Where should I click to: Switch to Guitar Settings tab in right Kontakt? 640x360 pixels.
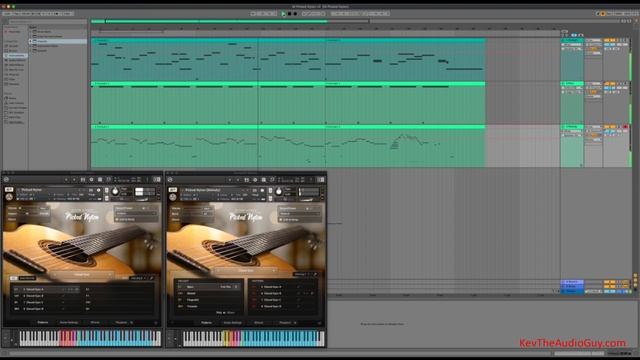[x=233, y=322]
